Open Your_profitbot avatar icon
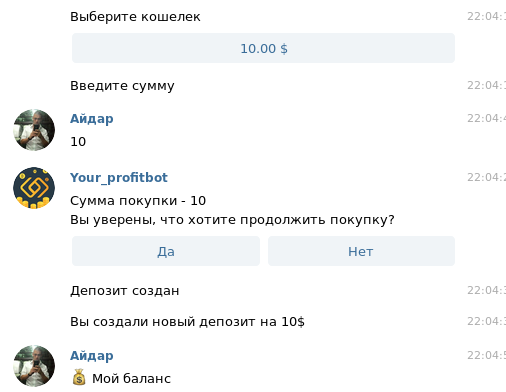506x392 pixels. tap(34, 188)
